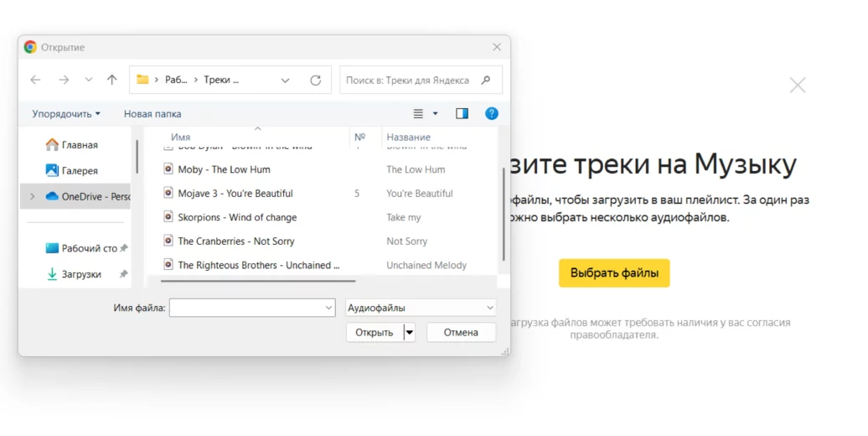Image resolution: width=868 pixels, height=436 pixels.
Task: Click the yellow Выбрать файлы button
Action: pyautogui.click(x=614, y=272)
